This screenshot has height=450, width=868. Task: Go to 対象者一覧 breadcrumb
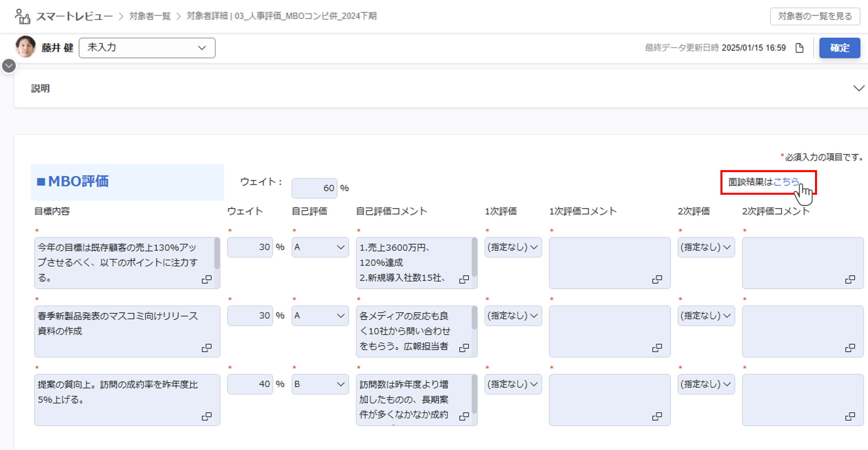click(150, 16)
